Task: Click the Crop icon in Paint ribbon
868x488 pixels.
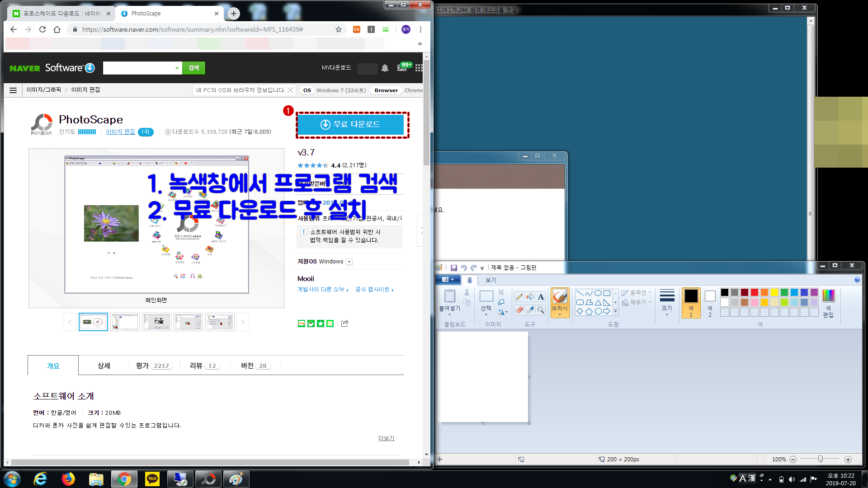Action: pos(501,292)
